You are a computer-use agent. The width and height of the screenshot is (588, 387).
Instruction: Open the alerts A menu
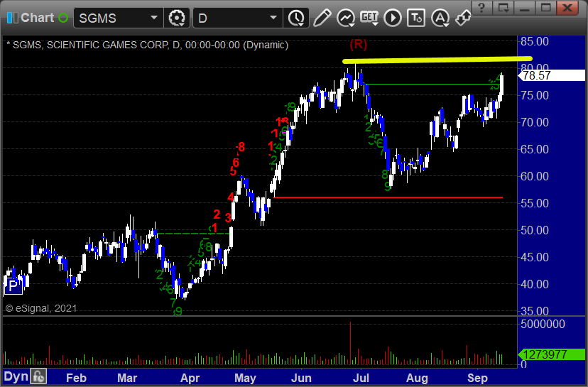point(440,18)
